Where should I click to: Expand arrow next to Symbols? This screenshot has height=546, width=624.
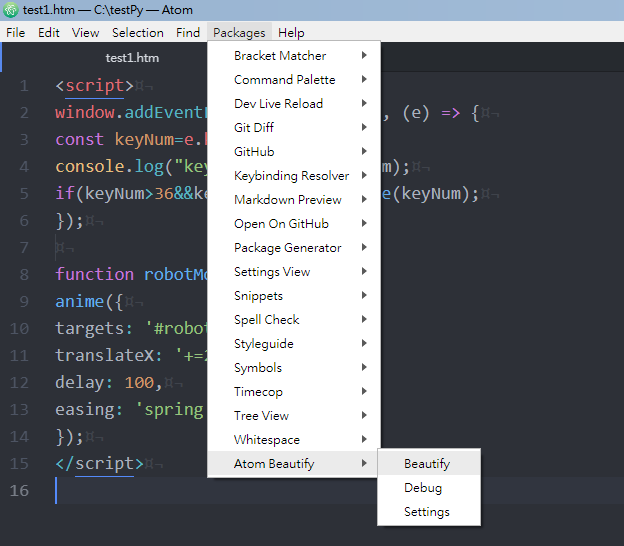click(x=364, y=367)
